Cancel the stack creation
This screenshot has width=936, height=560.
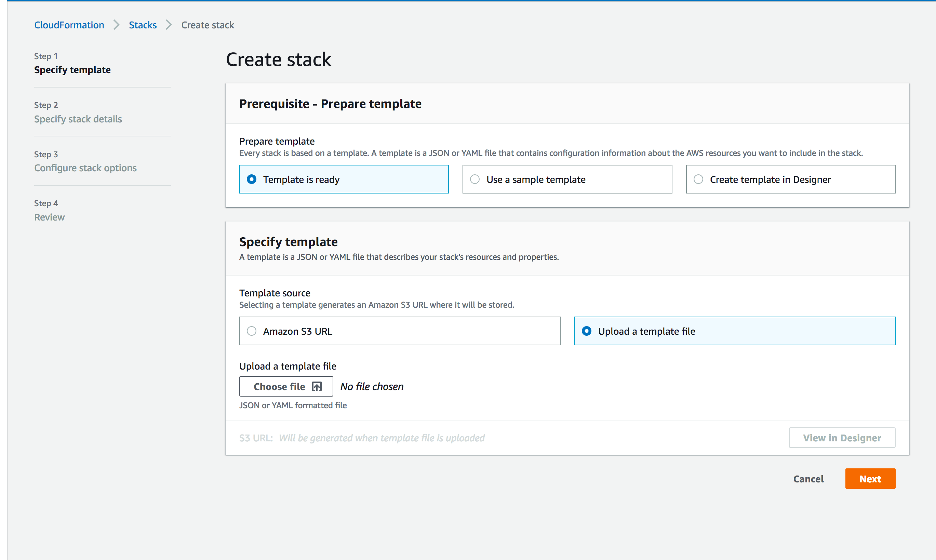point(808,479)
